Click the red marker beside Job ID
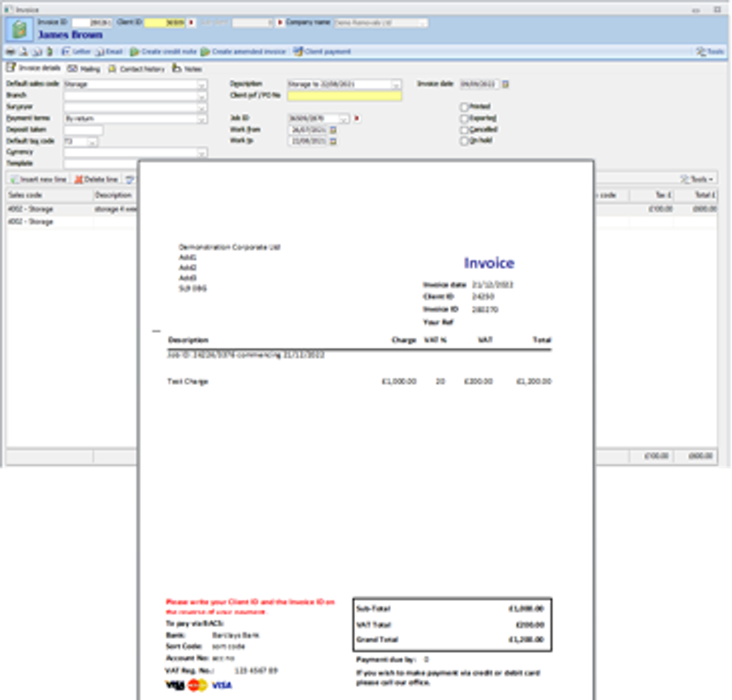The height and width of the screenshot is (700, 732). point(357,118)
